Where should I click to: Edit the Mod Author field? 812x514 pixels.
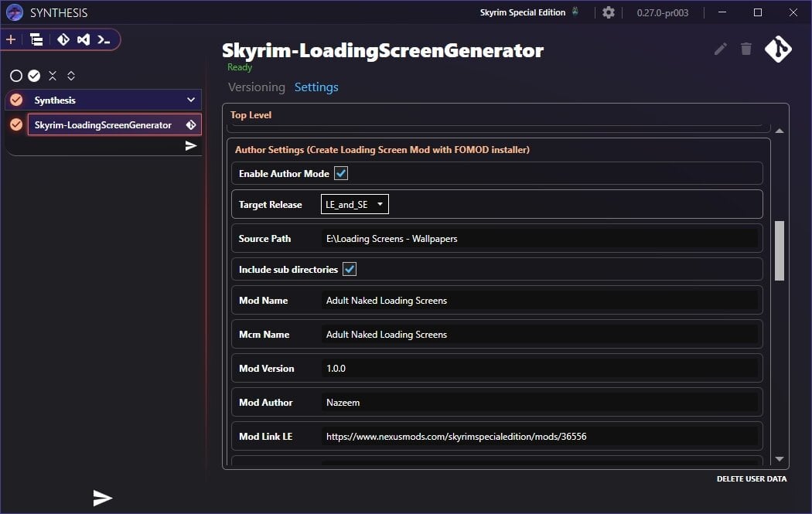point(539,402)
